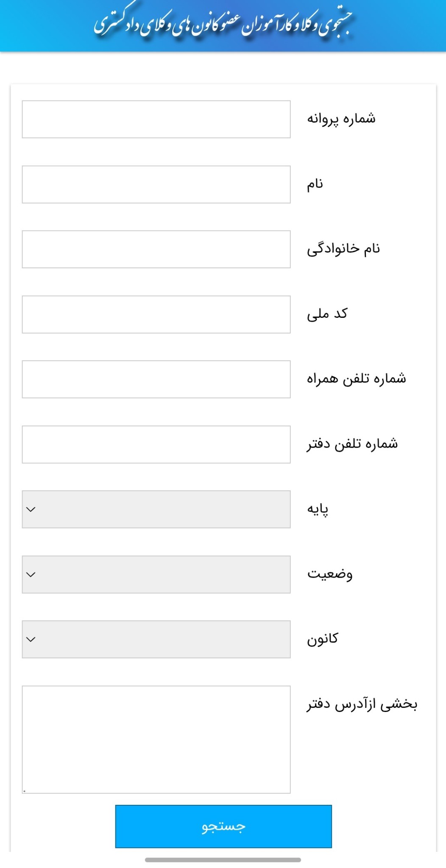Focus the شماره تلفن همراه field
This screenshot has height=868, width=446.
coord(156,379)
